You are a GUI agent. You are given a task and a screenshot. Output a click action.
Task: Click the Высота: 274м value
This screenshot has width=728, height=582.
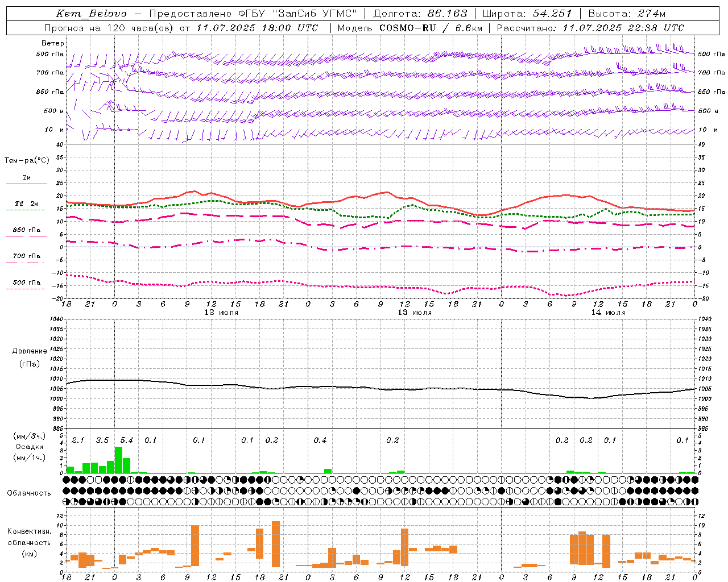[626, 14]
